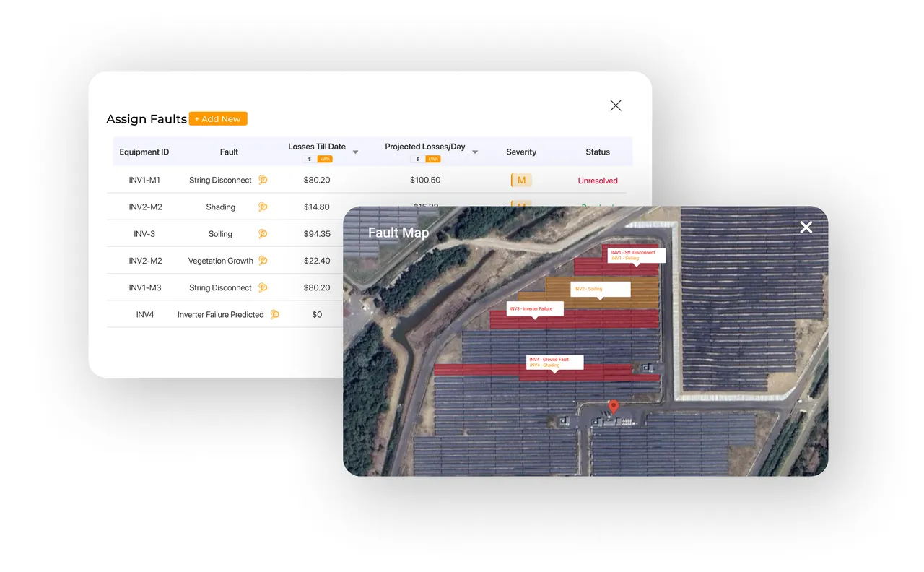This screenshot has width=924, height=572.
Task: Click the red location pin on Fault Map
Action: tap(614, 407)
